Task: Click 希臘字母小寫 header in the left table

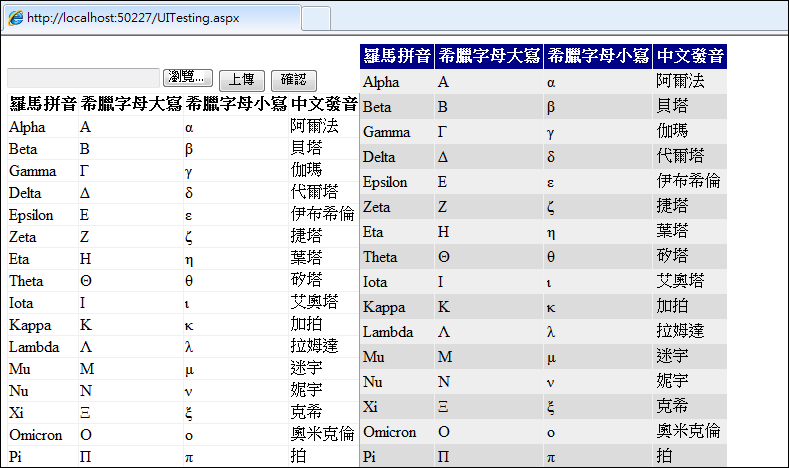Action: (236, 104)
